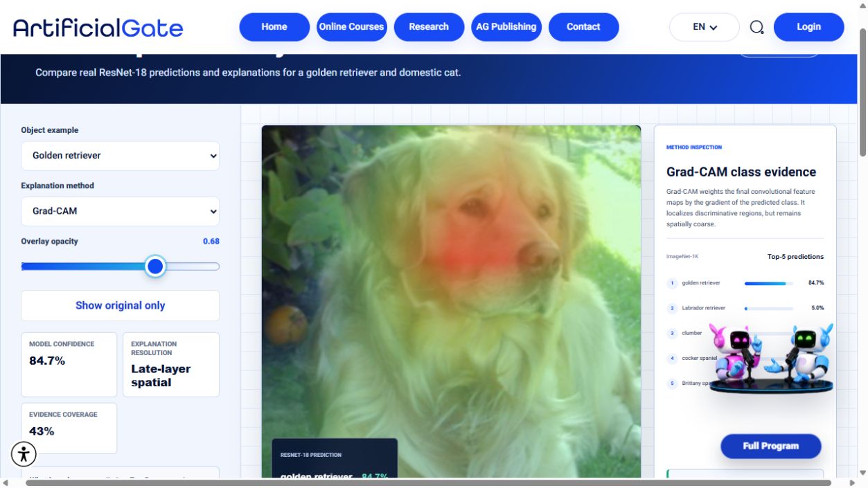The image size is (868, 488).
Task: Click the robot podcast mascots widget
Action: [x=771, y=357]
